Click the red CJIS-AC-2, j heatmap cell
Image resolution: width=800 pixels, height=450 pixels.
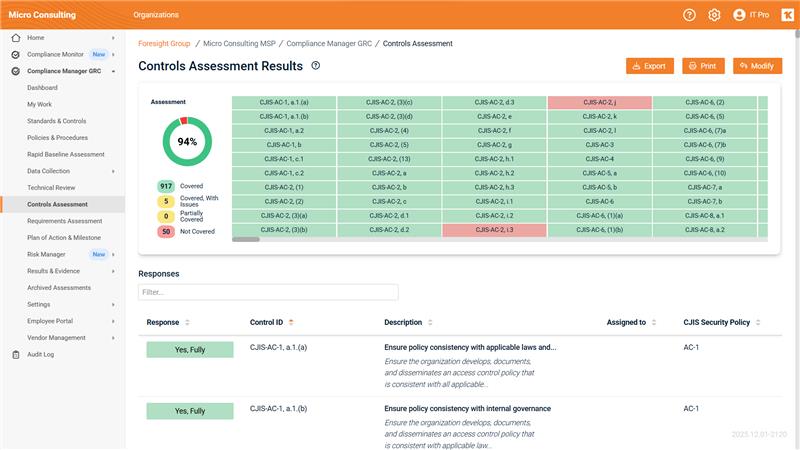click(600, 102)
